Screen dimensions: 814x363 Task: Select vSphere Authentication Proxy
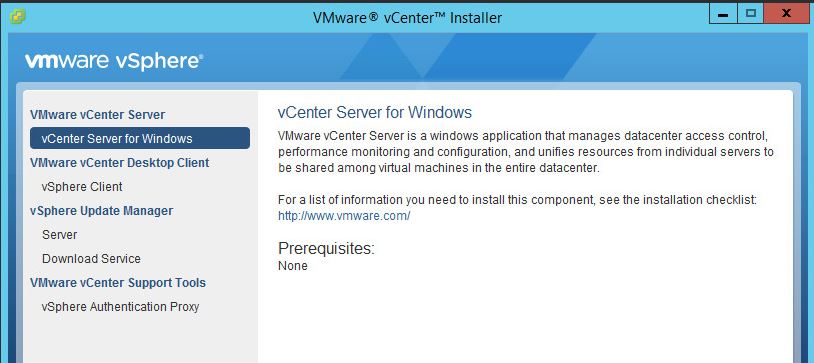tap(120, 306)
